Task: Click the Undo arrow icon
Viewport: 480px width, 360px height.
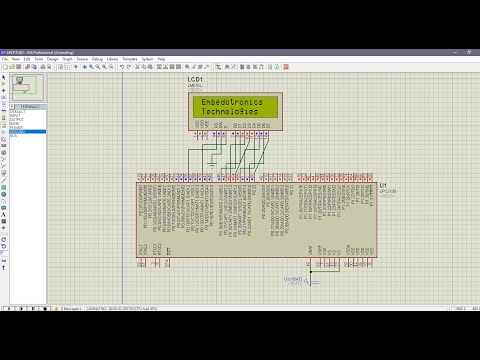Action: [x=122, y=67]
